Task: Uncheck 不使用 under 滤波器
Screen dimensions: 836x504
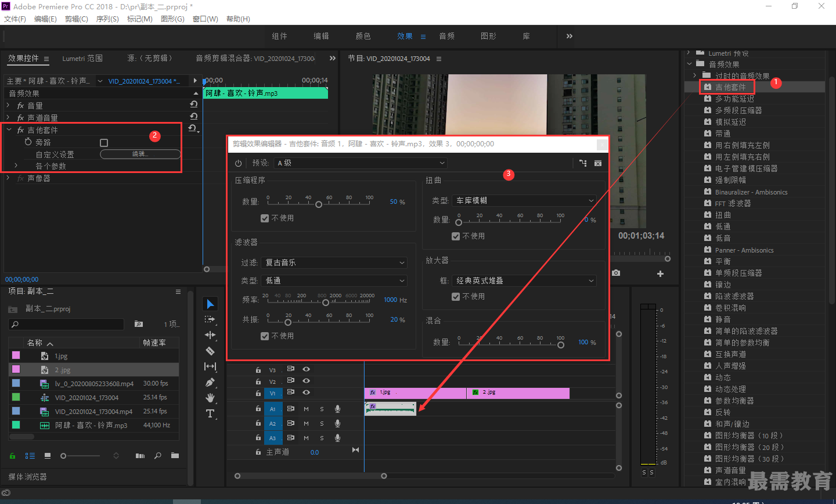Action: click(265, 336)
